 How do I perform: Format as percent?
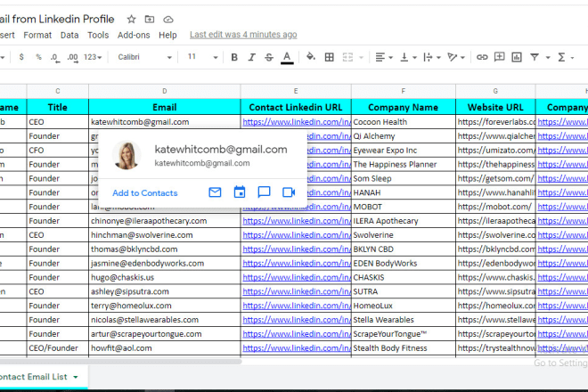38,57
